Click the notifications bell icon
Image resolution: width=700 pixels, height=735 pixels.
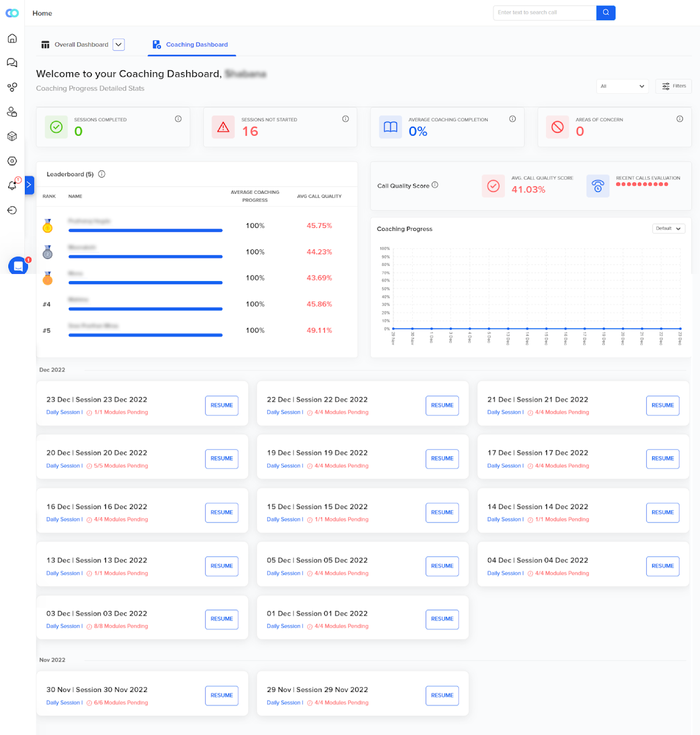point(12,186)
